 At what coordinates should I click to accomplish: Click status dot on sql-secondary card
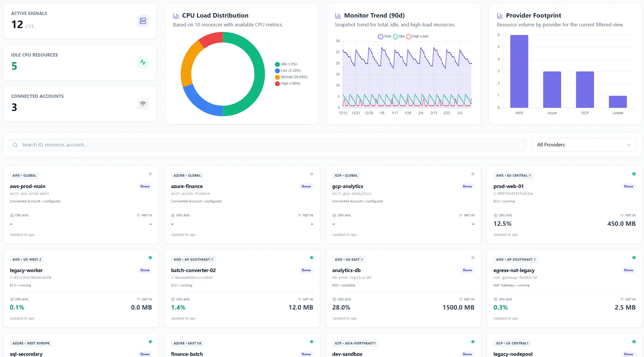click(150, 342)
